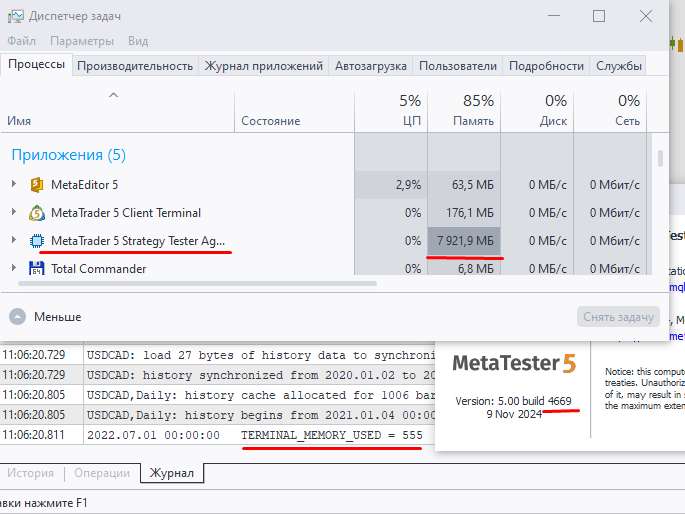This screenshot has width=685, height=514.
Task: Click the 2,9% CPU cell
Action: click(391, 185)
